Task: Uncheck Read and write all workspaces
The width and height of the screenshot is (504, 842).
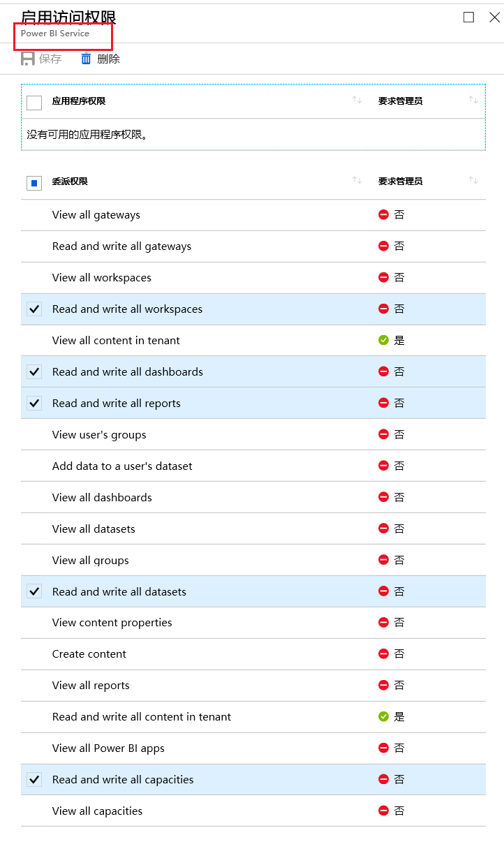Action: pyautogui.click(x=34, y=309)
